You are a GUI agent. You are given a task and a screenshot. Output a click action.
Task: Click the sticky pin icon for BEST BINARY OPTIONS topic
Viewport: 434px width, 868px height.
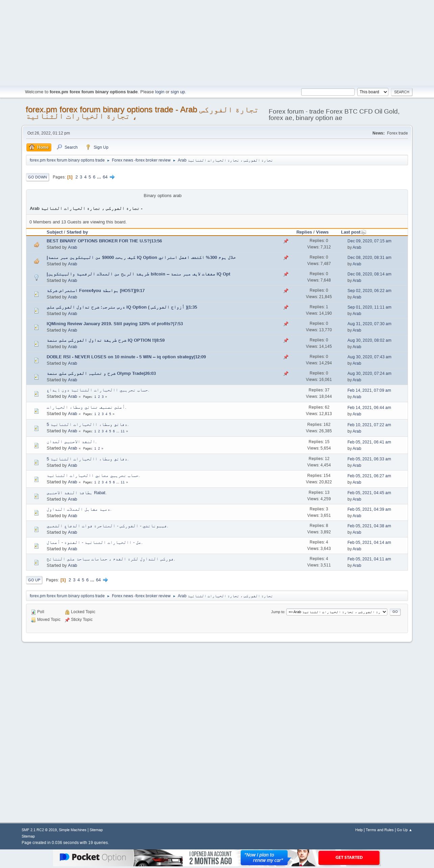pyautogui.click(x=286, y=241)
